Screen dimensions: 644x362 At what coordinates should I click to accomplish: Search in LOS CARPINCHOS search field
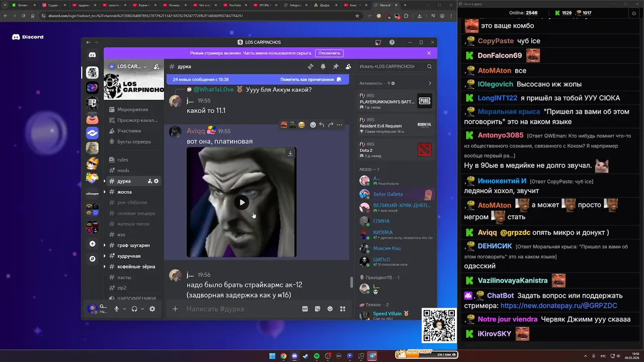[395, 66]
